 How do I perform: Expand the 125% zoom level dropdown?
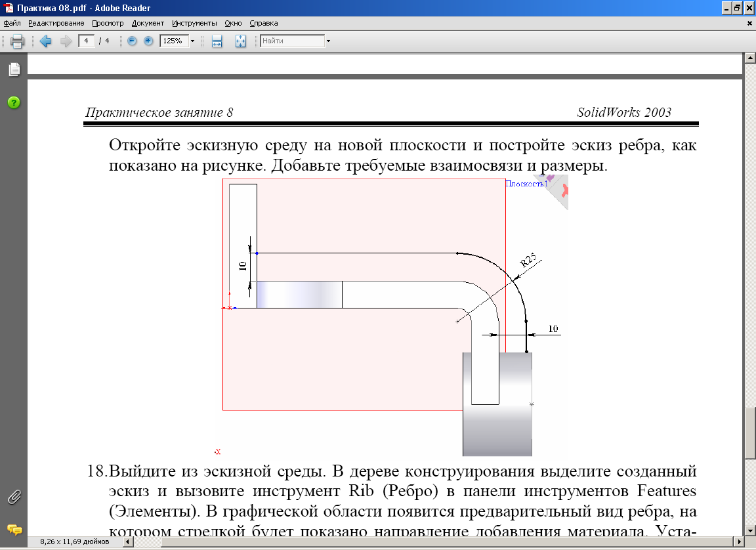192,41
